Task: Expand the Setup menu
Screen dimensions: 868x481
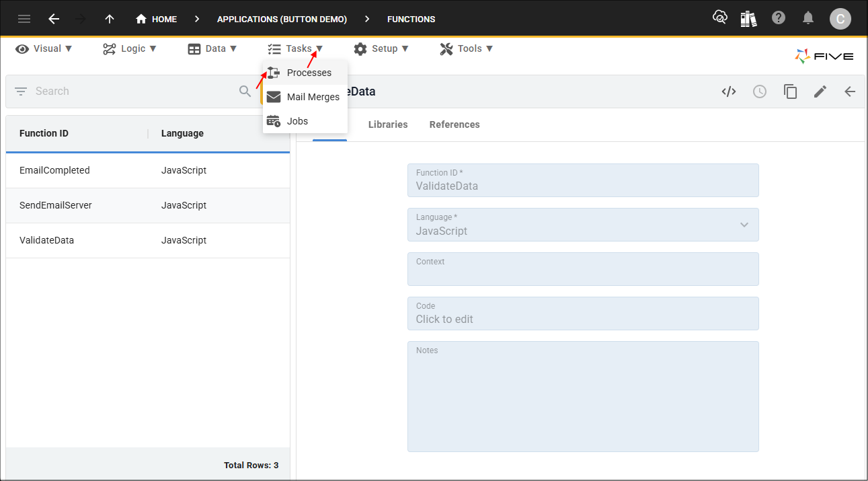Action: point(381,48)
